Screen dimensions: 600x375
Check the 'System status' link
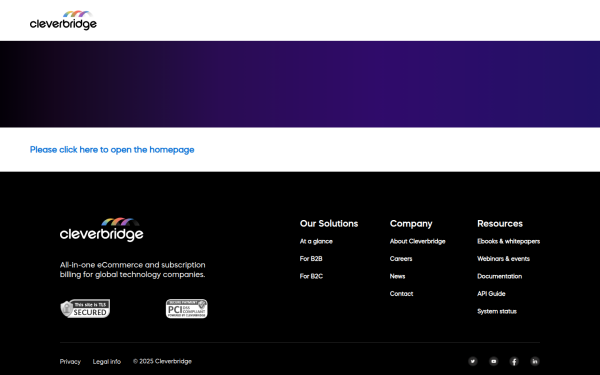click(x=497, y=311)
